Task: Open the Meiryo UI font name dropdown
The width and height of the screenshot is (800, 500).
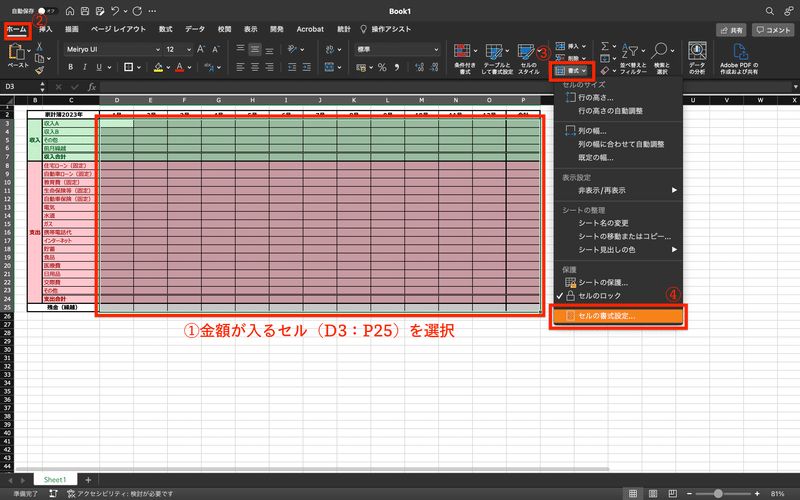Action: tap(158, 49)
